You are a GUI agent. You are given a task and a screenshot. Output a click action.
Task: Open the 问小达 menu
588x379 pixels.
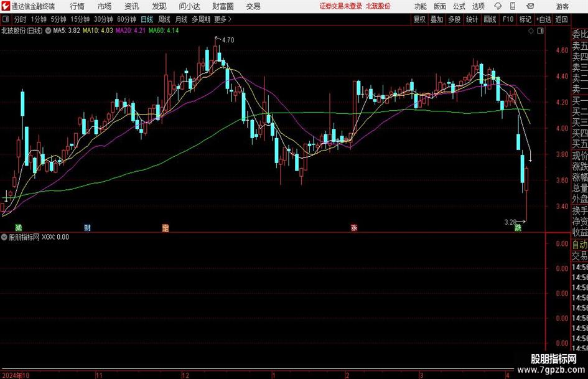point(189,6)
